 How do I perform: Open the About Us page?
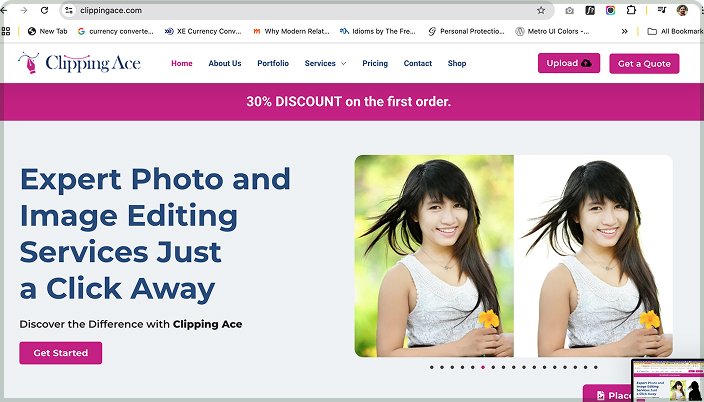(224, 63)
